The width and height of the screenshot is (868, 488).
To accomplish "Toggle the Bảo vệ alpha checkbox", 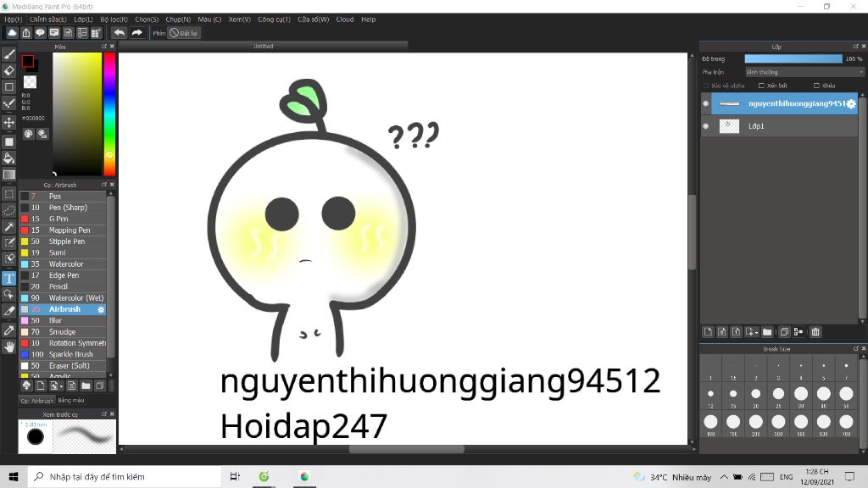I will point(706,86).
